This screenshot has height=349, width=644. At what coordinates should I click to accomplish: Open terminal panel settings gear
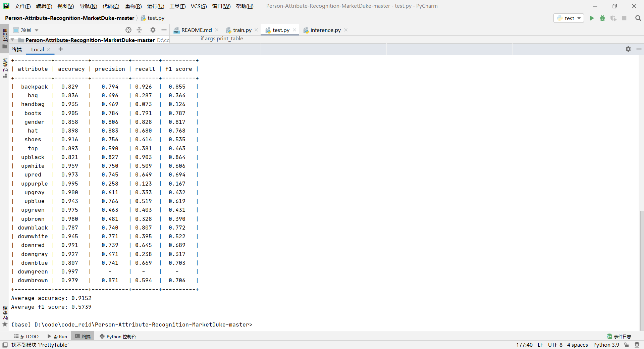(x=628, y=49)
